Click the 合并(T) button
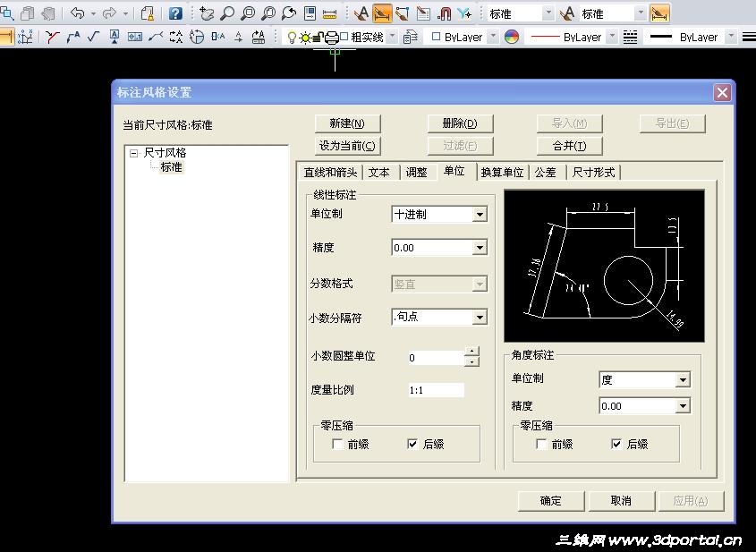Screen dimensions: 756x552 [569, 146]
